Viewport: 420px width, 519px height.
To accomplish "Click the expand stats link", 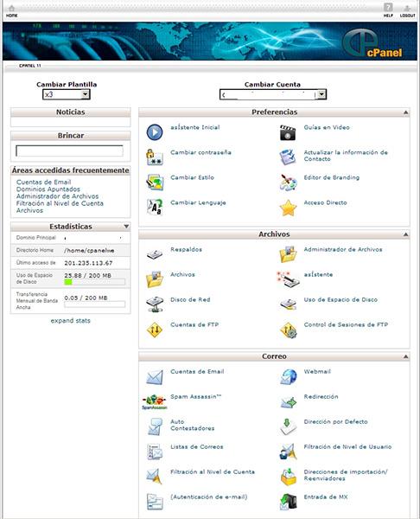I will [71, 321].
